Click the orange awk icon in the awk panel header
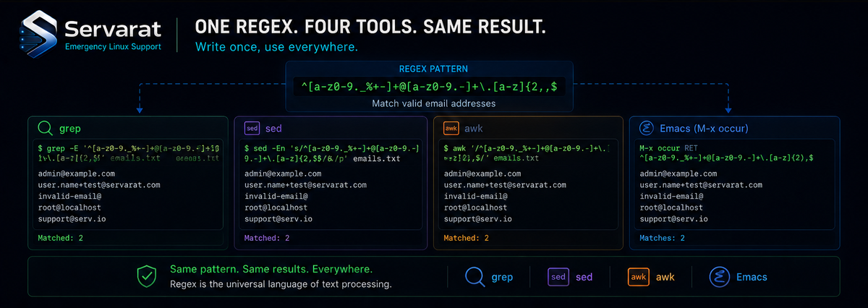The height and width of the screenshot is (308, 868). coord(451,128)
